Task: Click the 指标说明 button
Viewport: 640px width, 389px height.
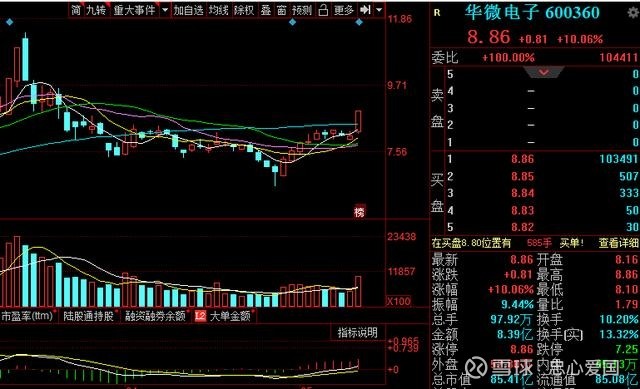Action: pyautogui.click(x=357, y=332)
